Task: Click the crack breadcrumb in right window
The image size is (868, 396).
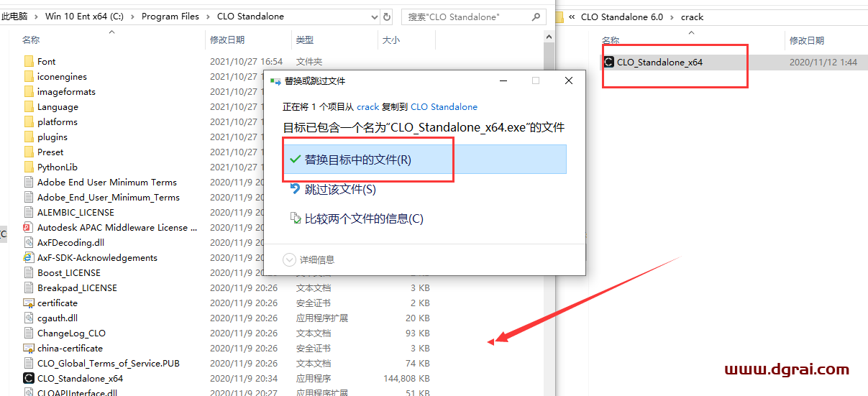Action: coord(693,17)
